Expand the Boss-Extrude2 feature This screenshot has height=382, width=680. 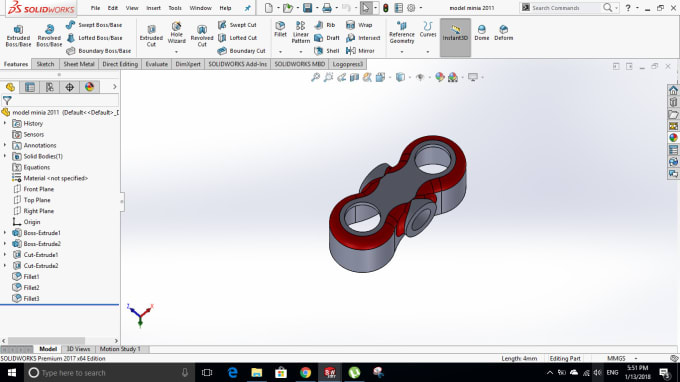[x=5, y=244]
